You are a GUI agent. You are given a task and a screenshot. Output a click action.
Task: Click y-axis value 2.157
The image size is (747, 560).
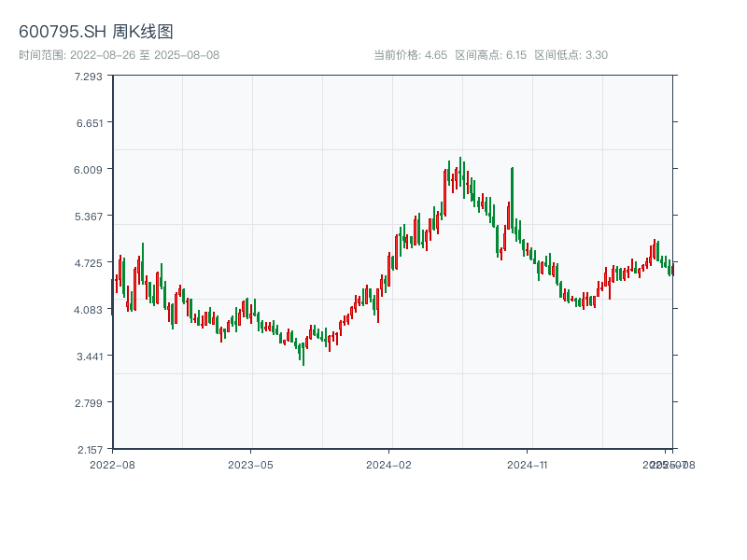pyautogui.click(x=90, y=450)
